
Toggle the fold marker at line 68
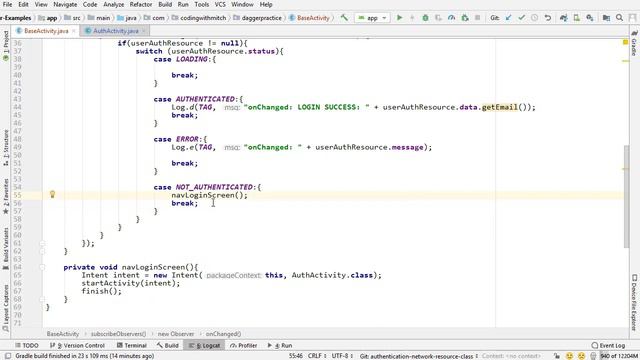[42, 299]
